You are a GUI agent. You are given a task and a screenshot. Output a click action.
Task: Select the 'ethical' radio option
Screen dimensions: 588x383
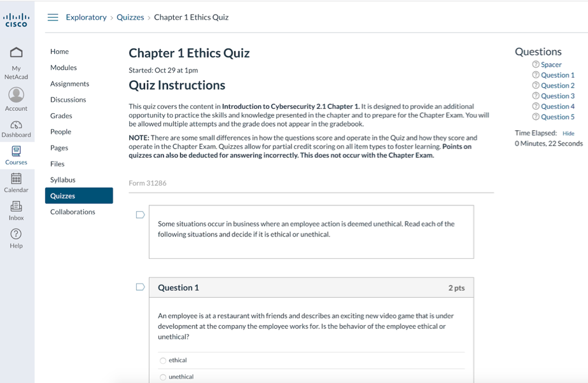(163, 361)
